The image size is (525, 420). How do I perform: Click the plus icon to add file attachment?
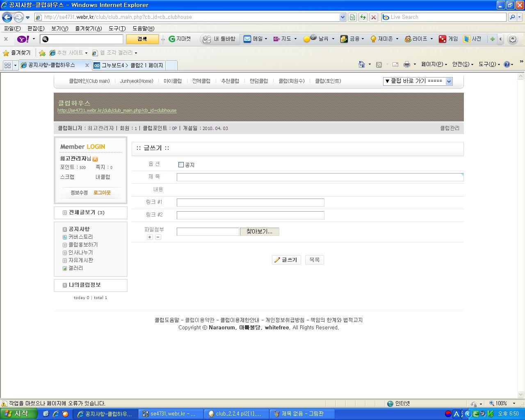tap(150, 237)
